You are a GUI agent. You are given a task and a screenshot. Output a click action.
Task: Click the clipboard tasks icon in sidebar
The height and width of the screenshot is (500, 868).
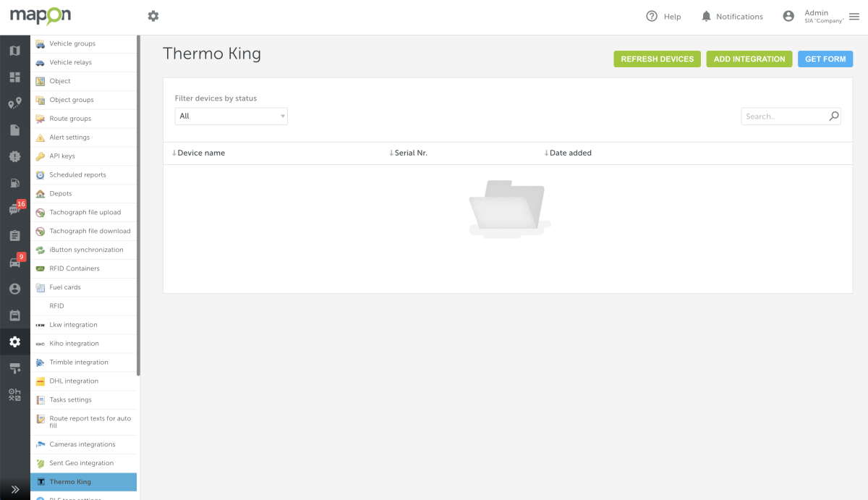point(14,236)
